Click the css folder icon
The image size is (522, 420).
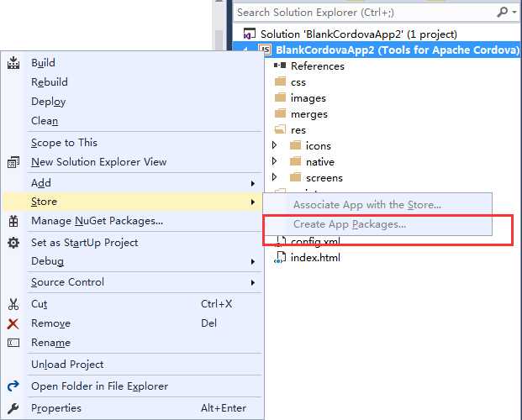click(x=280, y=81)
